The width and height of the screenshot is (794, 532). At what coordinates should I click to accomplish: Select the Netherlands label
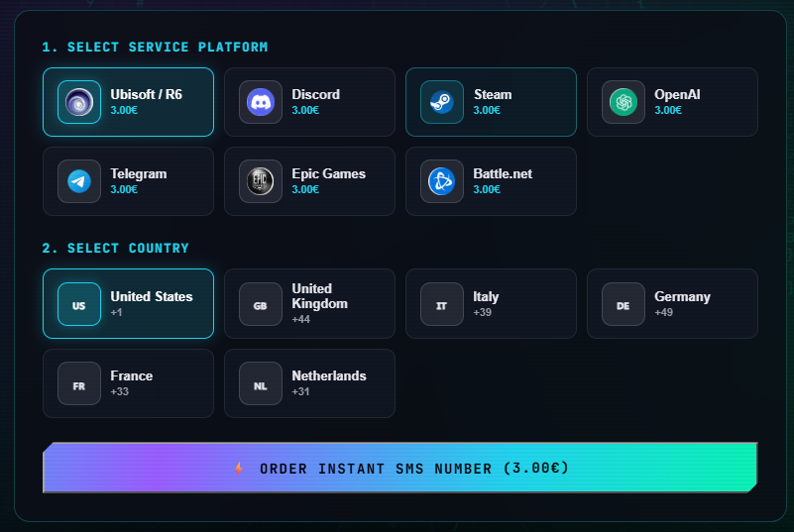click(329, 376)
